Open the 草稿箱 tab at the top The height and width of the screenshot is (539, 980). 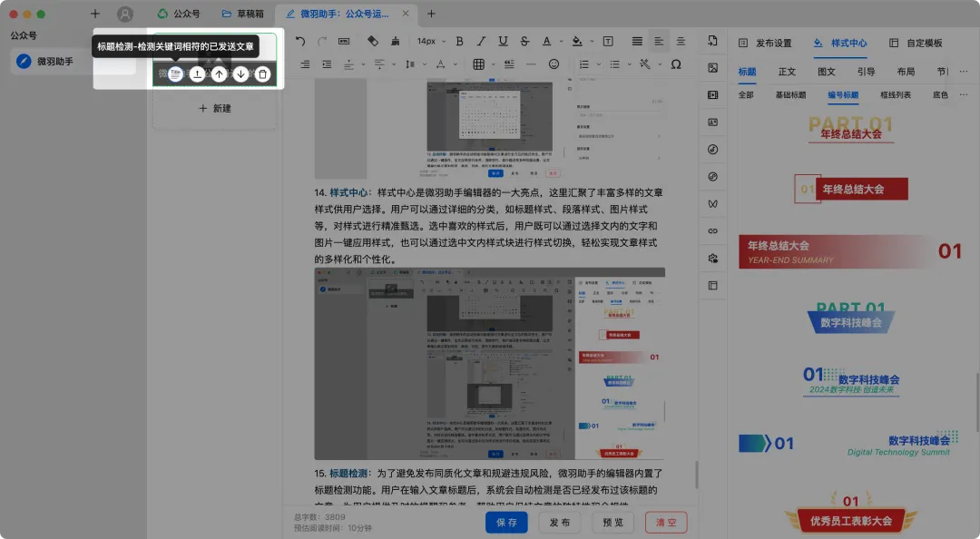tap(243, 14)
